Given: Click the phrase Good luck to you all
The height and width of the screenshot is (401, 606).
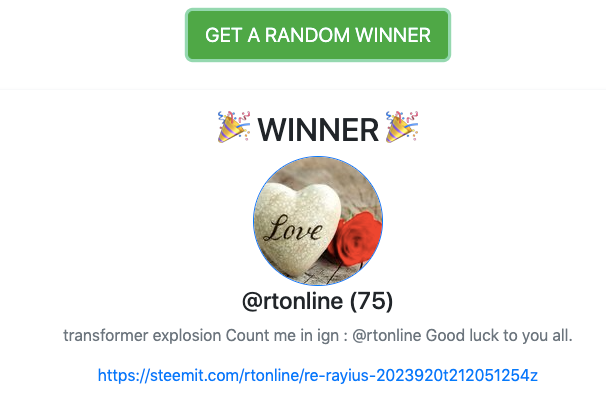Looking at the screenshot, I should pos(499,335).
